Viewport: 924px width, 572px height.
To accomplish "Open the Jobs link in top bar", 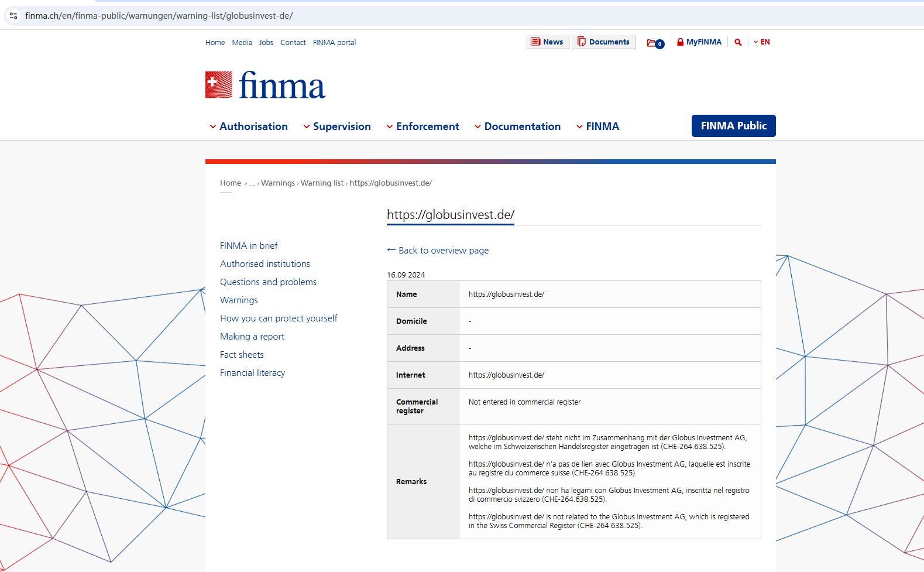I will click(x=266, y=43).
